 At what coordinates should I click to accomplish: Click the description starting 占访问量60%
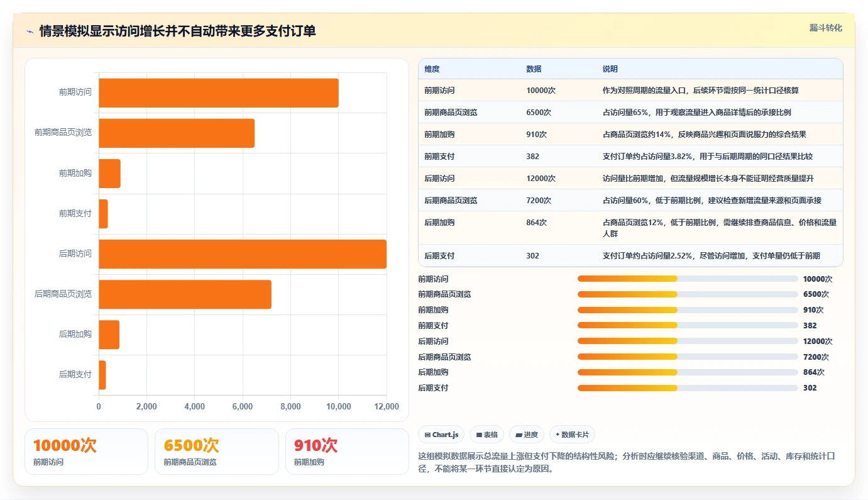coord(712,201)
